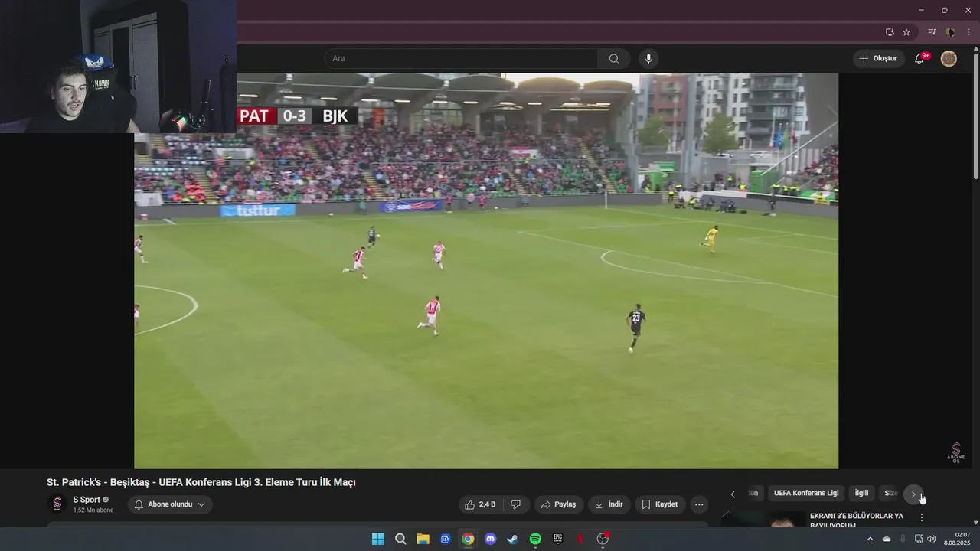Show hidden system tray icons
The width and height of the screenshot is (980, 551).
[x=870, y=539]
